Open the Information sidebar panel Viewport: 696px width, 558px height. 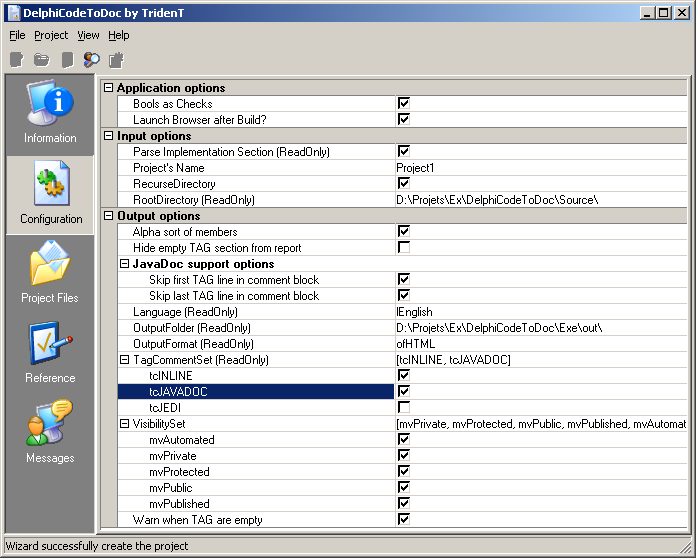click(x=50, y=113)
